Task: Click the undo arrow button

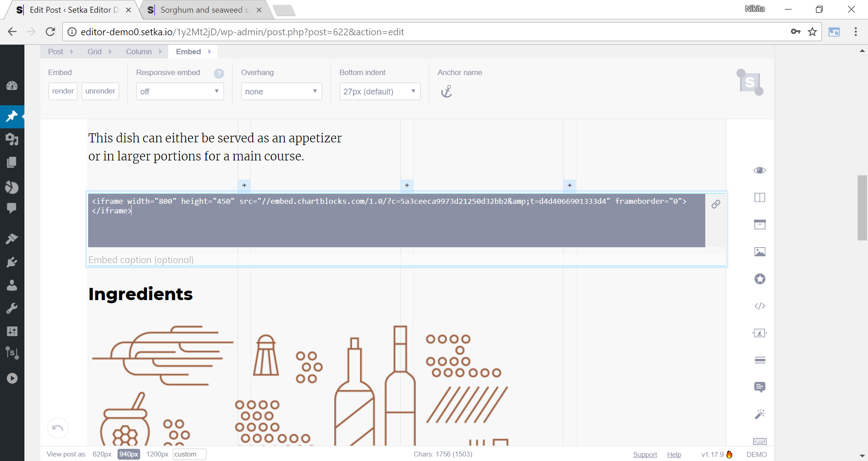Action: click(x=58, y=428)
